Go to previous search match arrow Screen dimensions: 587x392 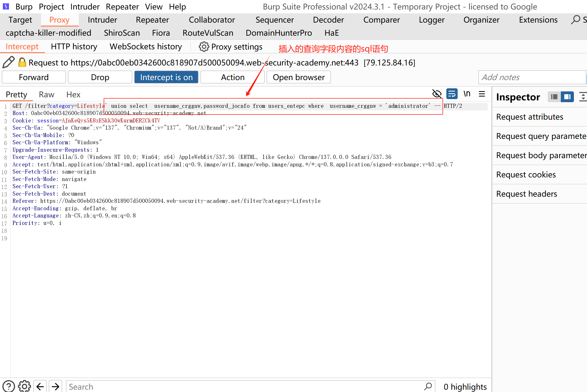pos(40,386)
